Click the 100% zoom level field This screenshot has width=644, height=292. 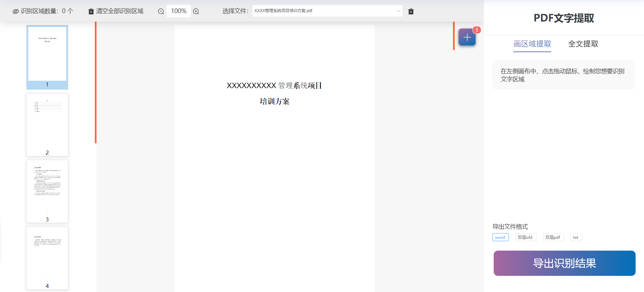pos(179,11)
